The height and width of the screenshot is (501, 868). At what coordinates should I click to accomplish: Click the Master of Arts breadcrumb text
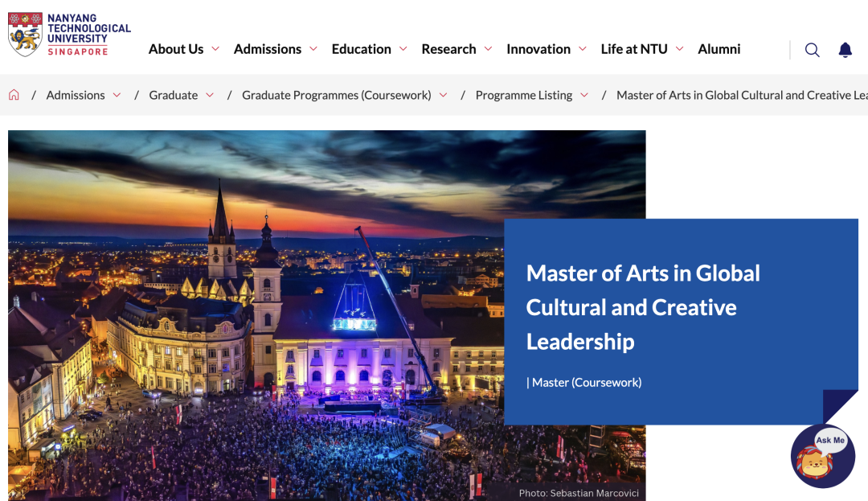(742, 95)
